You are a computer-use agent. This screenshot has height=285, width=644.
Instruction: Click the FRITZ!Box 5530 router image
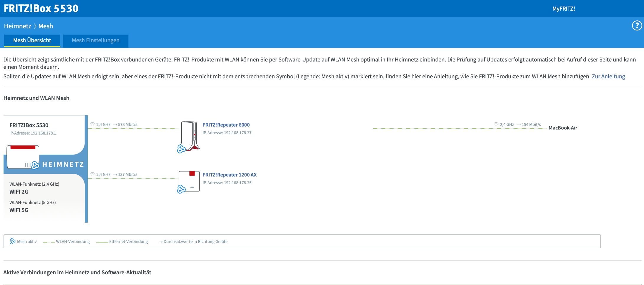coord(23,157)
